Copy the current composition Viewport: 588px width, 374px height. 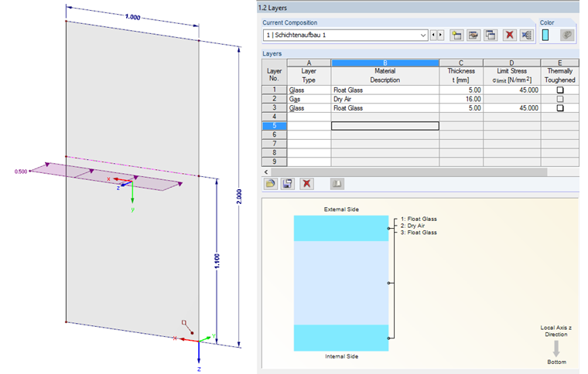point(491,36)
